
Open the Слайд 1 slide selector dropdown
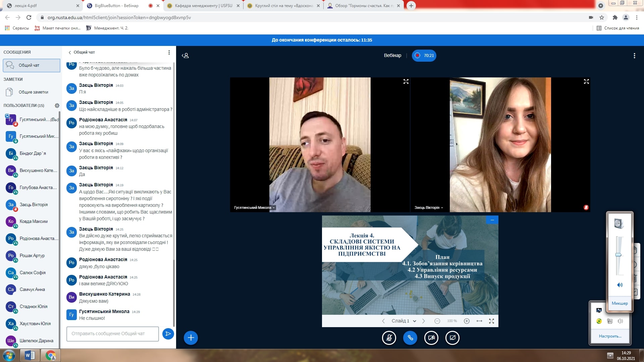click(404, 321)
